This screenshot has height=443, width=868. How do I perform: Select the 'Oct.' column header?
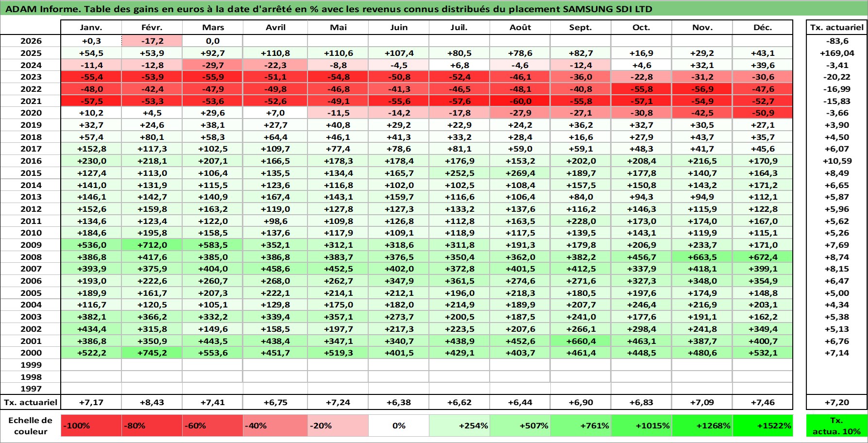pyautogui.click(x=641, y=28)
